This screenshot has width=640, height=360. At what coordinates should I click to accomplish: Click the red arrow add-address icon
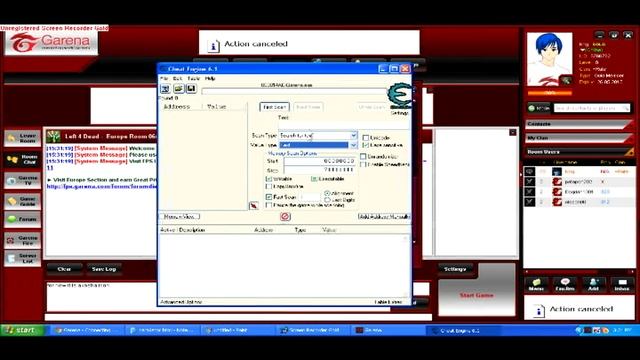coord(253,206)
